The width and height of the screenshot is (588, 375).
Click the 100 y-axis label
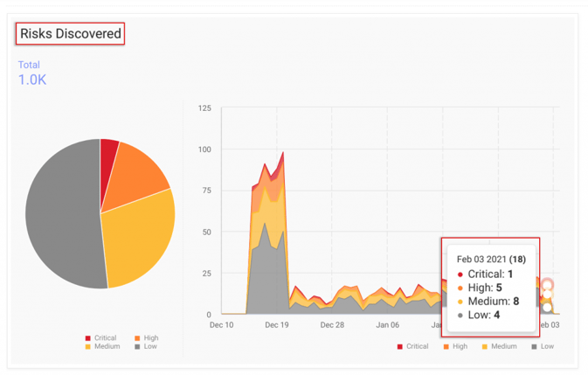pos(204,149)
